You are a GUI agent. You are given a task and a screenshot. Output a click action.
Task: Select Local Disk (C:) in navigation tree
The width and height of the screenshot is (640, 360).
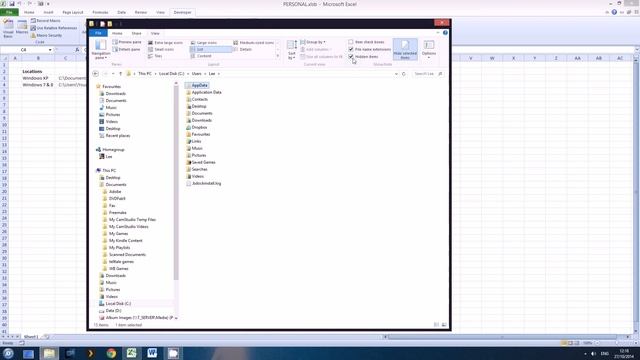click(x=115, y=304)
